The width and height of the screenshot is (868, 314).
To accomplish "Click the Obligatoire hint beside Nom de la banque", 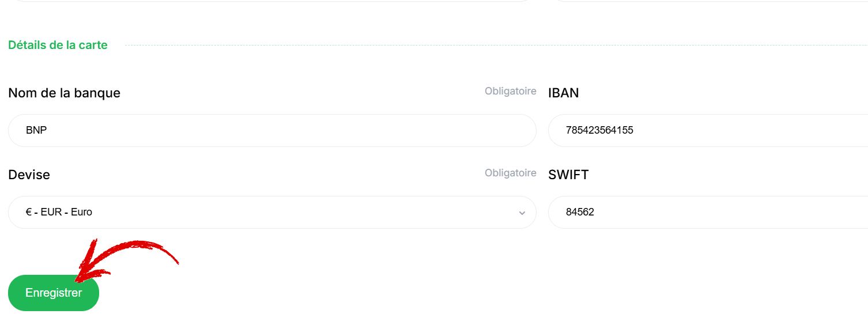I will pyautogui.click(x=511, y=91).
